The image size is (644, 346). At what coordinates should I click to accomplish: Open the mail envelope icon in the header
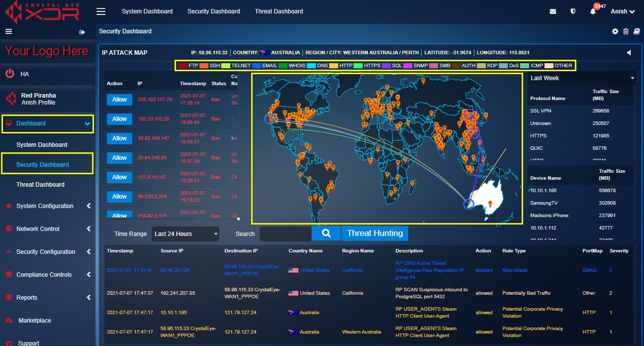(553, 11)
